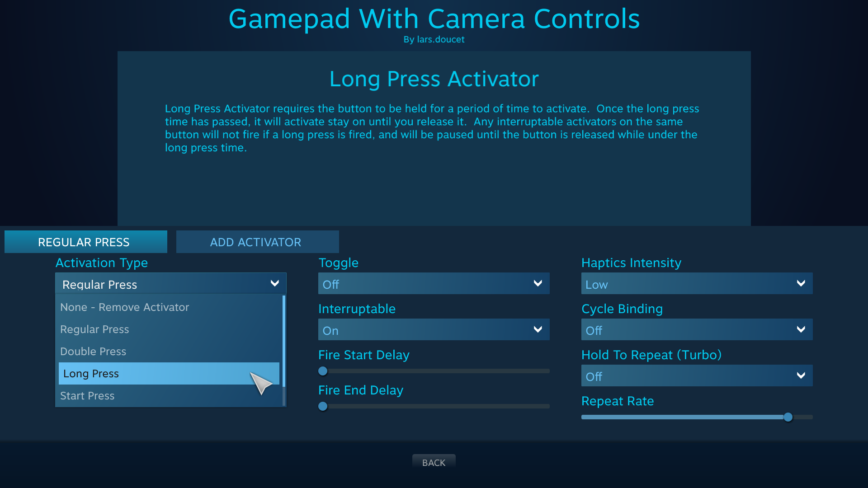Adjust the Fire Start Delay slider
This screenshot has width=868, height=488.
(x=322, y=371)
